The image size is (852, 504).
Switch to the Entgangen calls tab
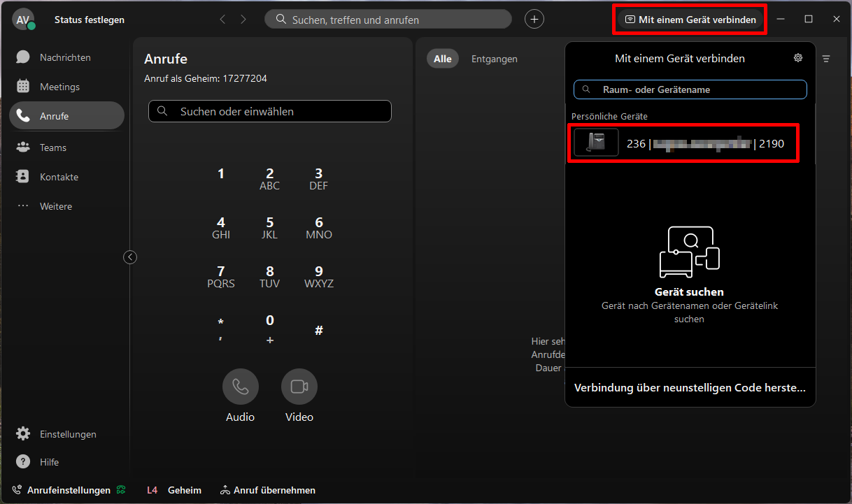click(494, 59)
